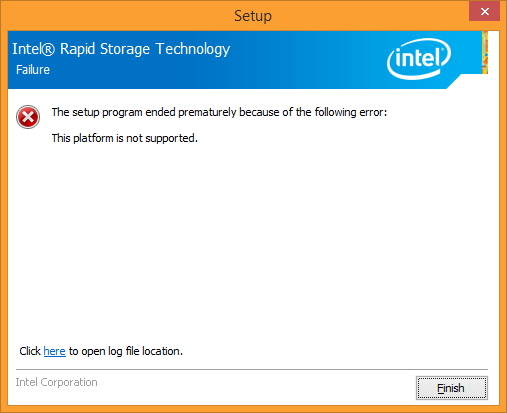Click the Intel Rapid Storage Technology heading

coord(121,49)
